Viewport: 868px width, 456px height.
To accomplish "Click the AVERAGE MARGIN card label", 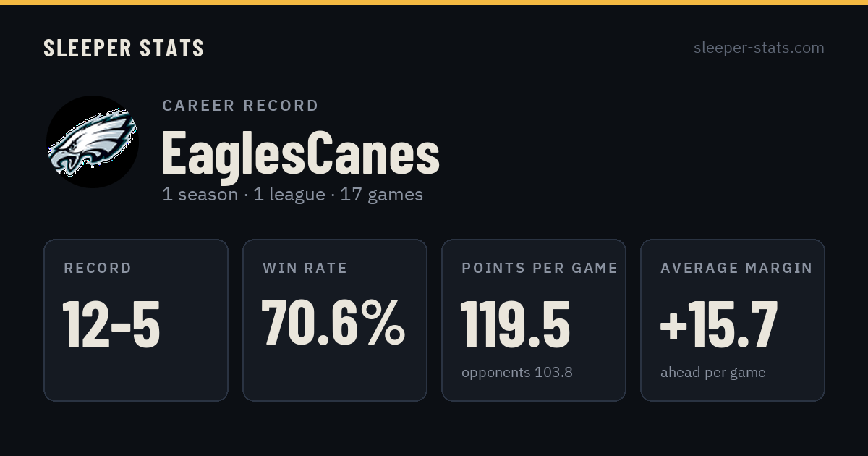I will [x=736, y=269].
